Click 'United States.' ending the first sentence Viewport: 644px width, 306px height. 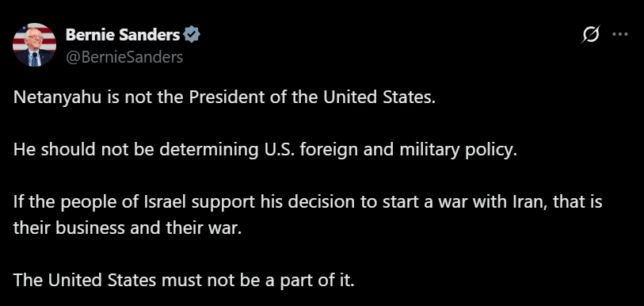(379, 97)
